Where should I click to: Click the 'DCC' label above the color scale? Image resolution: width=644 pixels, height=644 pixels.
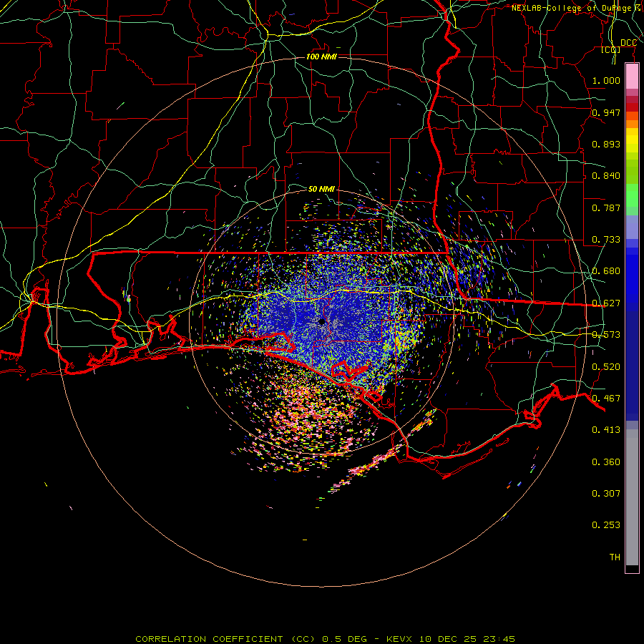click(628, 43)
